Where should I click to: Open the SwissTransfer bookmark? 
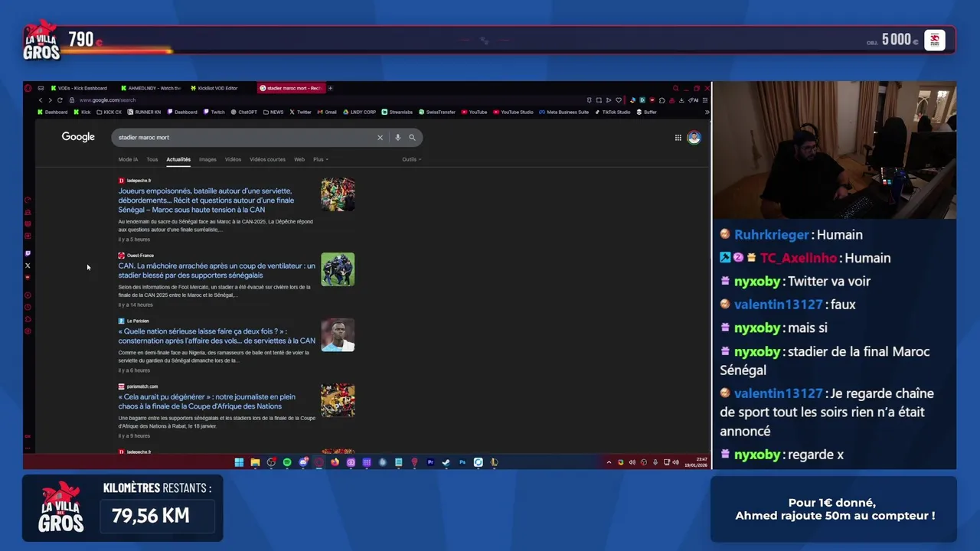pyautogui.click(x=437, y=112)
